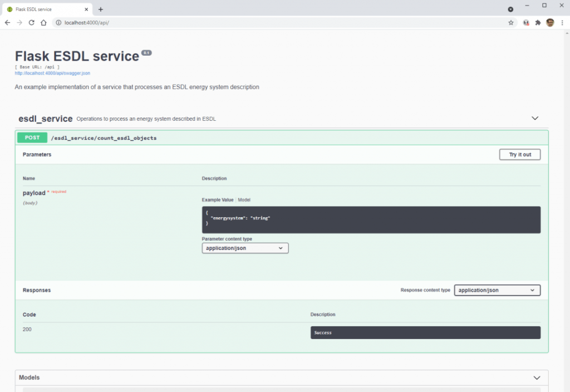Click the extension icon left of the puzzle piece
This screenshot has width=570, height=392.
click(526, 22)
